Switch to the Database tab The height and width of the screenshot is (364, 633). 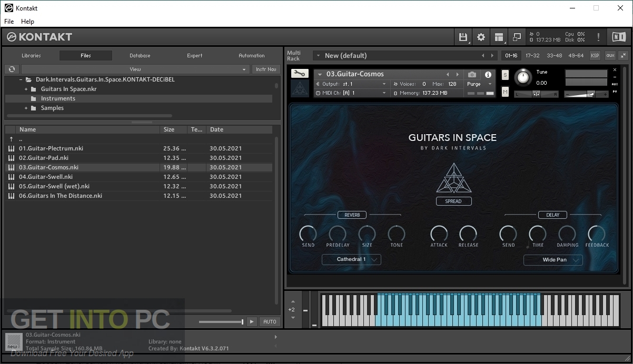[140, 55]
